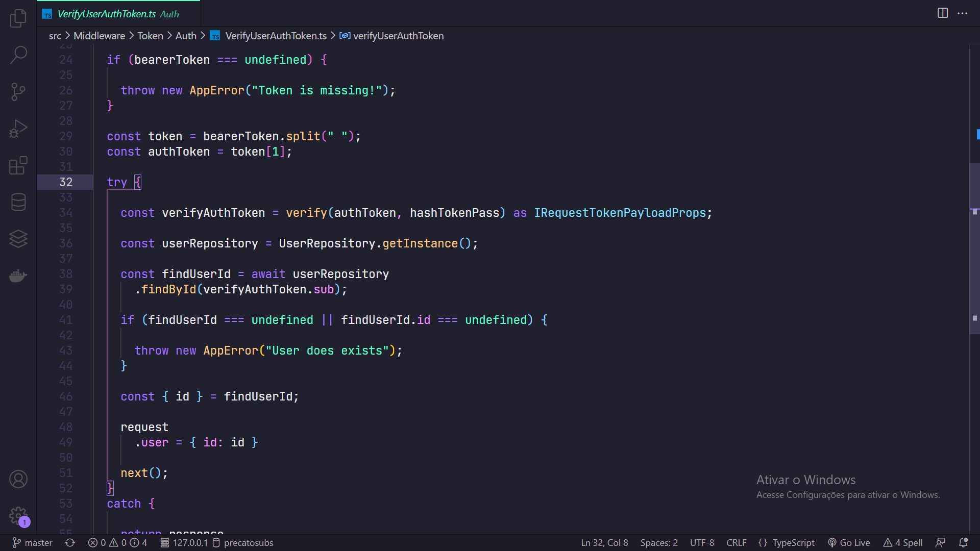Toggle Go Live server
The width and height of the screenshot is (980, 551).
pos(849,543)
